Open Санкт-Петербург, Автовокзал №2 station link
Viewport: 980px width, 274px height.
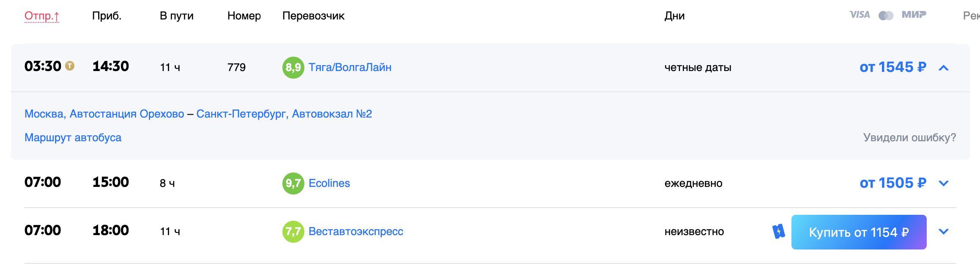tap(284, 114)
